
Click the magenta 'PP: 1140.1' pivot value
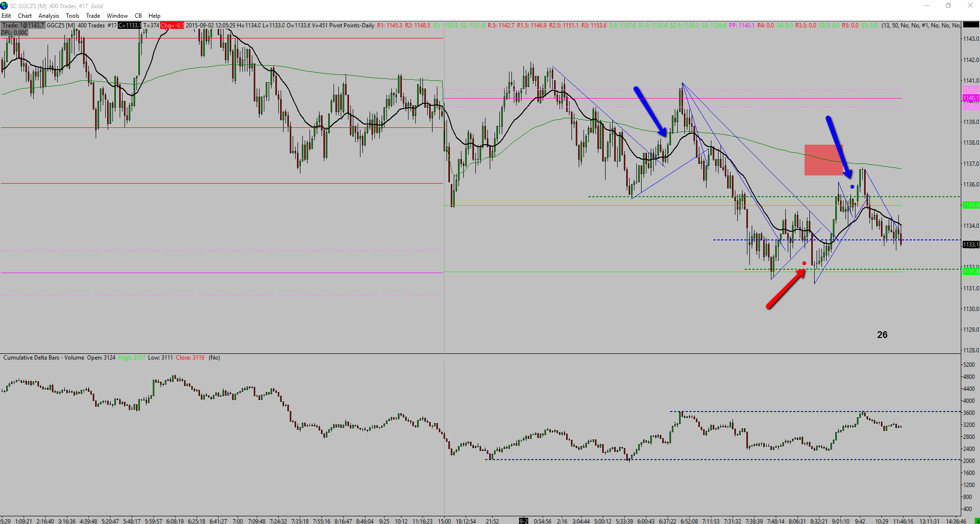(742, 25)
